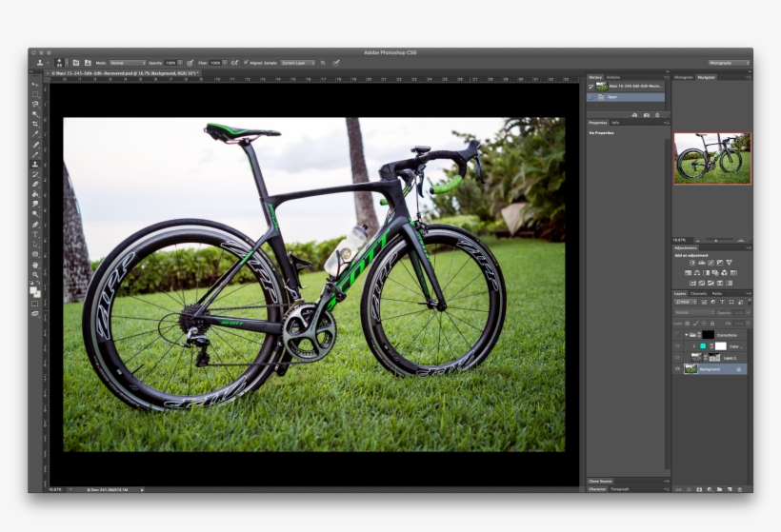The width and height of the screenshot is (781, 532).
Task: Add a Levels adjustment
Action: coord(702,263)
